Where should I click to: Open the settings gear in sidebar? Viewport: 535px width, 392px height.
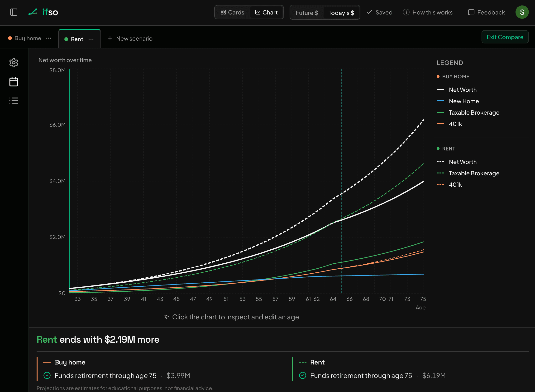pyautogui.click(x=14, y=63)
